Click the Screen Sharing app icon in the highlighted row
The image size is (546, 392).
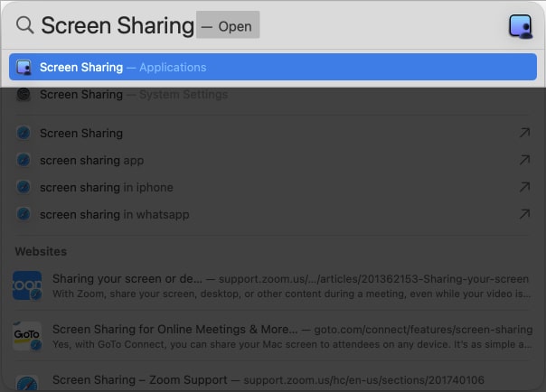point(24,67)
